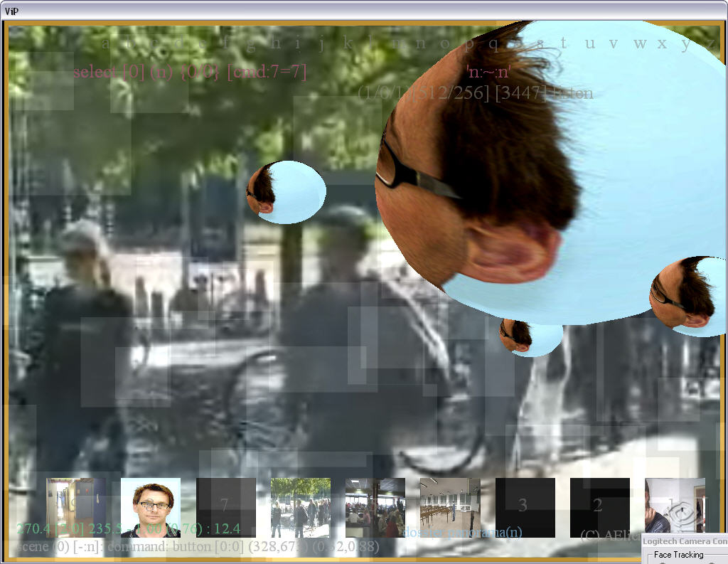Click the 'select [0] (n) {0/0}' overlay text

[x=146, y=72]
